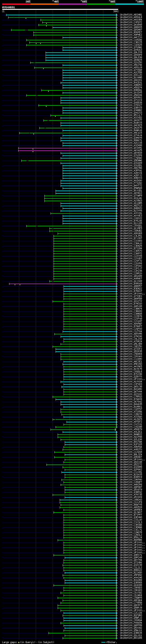146x644 pixels.
Task: Open hit UniRef100_A4S0R4
Action: (131, 20)
